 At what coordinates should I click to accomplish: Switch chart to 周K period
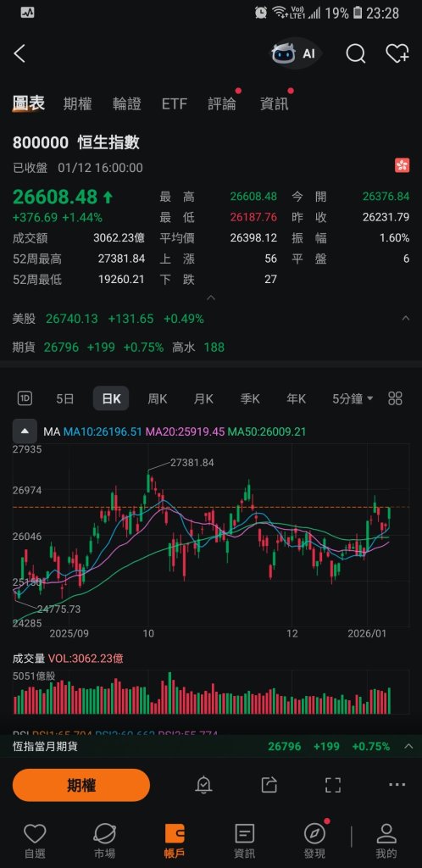coord(157,398)
